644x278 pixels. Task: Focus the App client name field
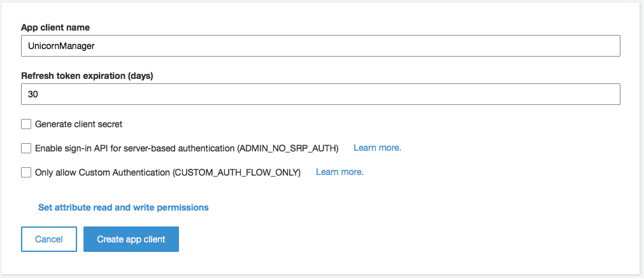[320, 46]
